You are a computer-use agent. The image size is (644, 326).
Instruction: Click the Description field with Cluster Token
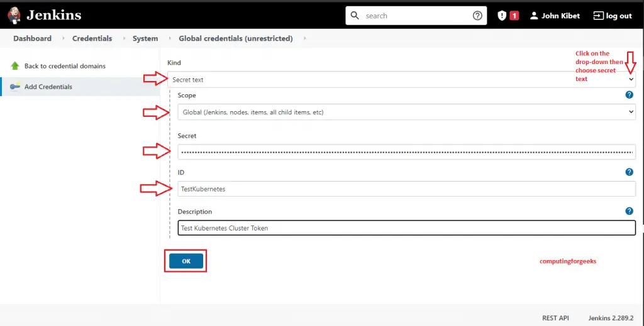[x=407, y=228]
